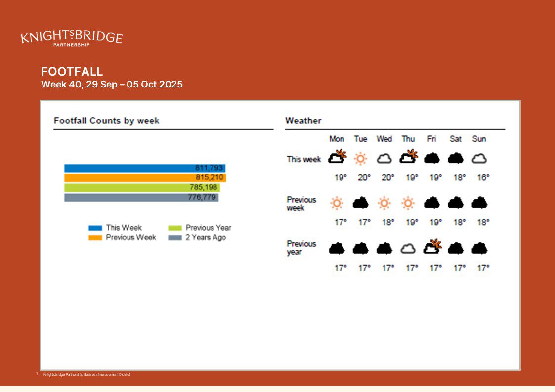Click Previous week Tuesday dark cloud icon
The width and height of the screenshot is (555, 392).
[x=361, y=203]
